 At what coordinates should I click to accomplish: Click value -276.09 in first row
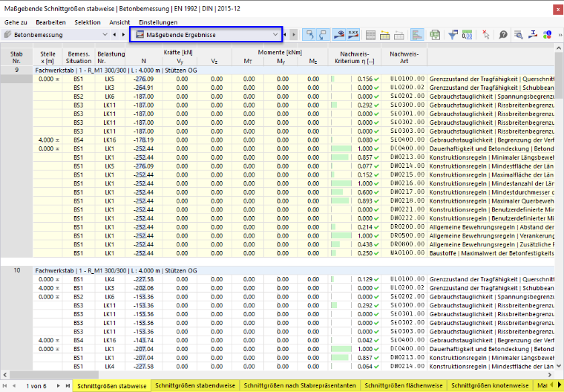pos(143,79)
